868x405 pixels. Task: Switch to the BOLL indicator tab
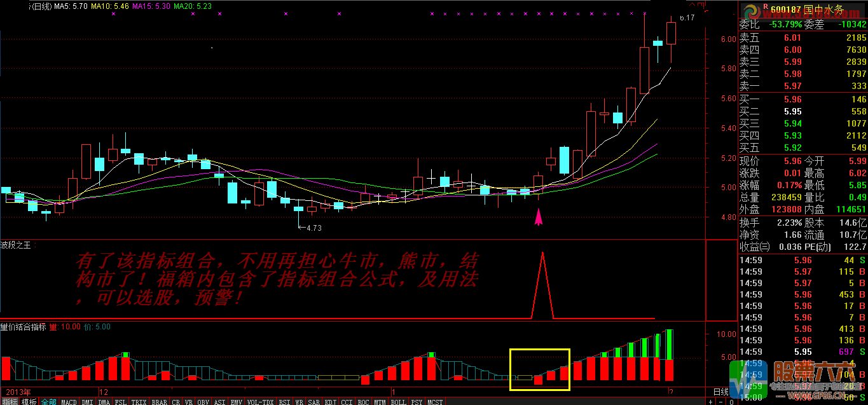pos(398,402)
